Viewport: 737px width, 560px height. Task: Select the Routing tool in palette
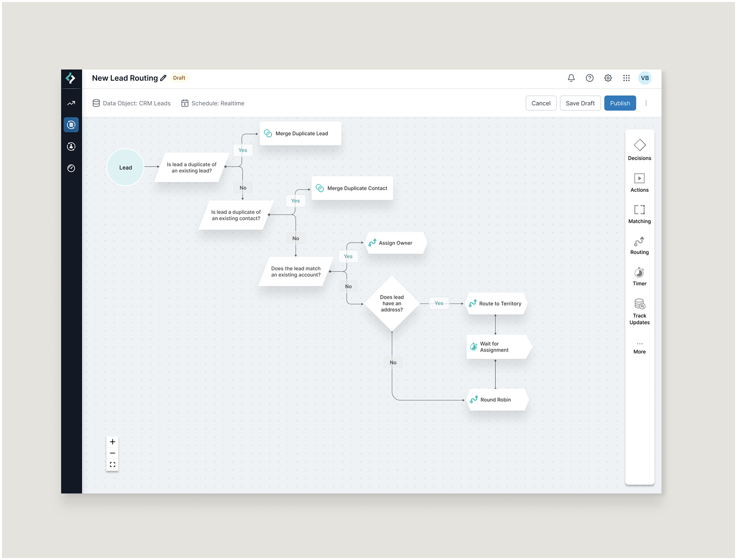coord(640,245)
